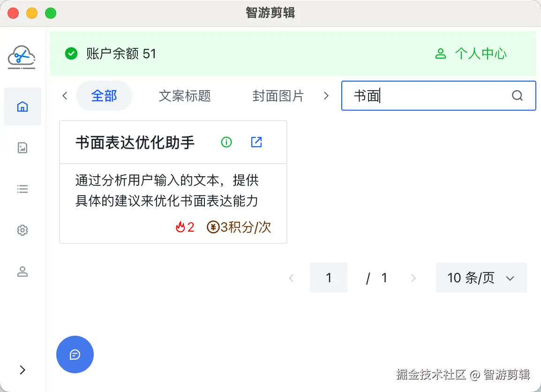Screen dimensions: 541x392
Task: Switch to the 文案标题 tab
Action: click(185, 96)
